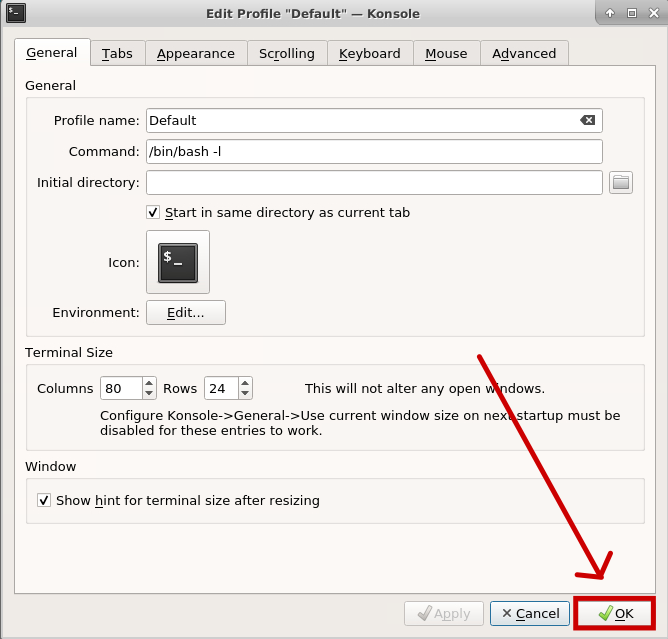This screenshot has width=668, height=639.
Task: Open the Scrolling tab
Action: tap(286, 53)
